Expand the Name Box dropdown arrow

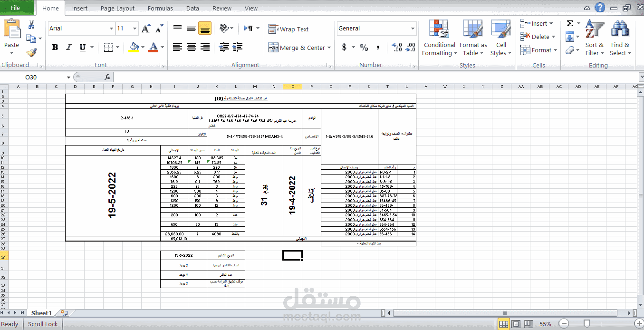click(69, 77)
